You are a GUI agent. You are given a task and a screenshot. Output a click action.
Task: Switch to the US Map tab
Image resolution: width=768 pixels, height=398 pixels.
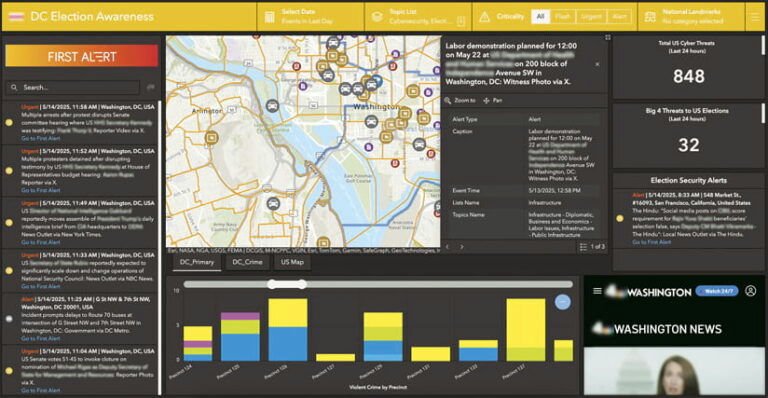(292, 262)
